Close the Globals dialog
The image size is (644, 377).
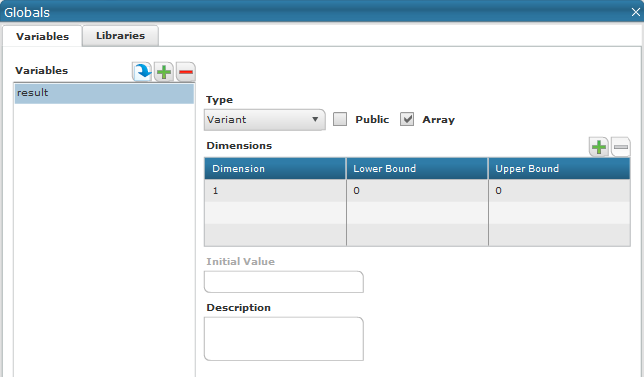[x=635, y=12]
